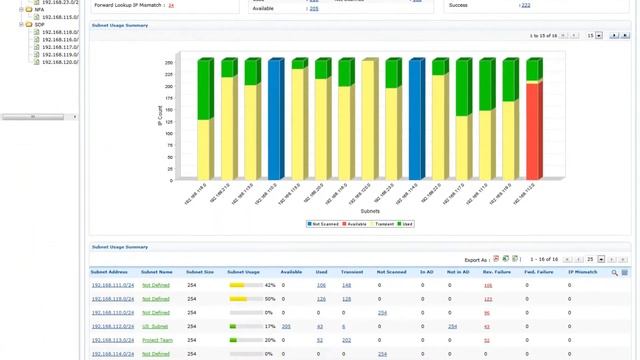The width and height of the screenshot is (640, 360).
Task: Open Available count 205 for 192.168.112.0/24
Action: coord(286,327)
